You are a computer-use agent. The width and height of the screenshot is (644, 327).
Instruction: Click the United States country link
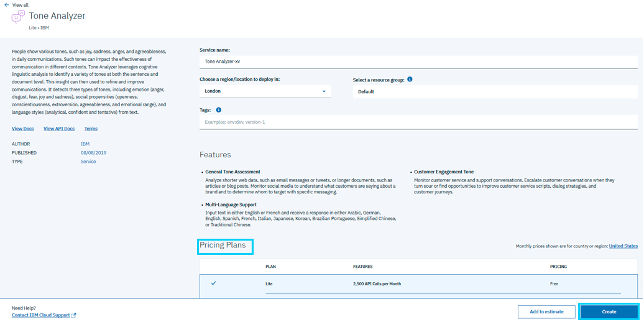[623, 246]
